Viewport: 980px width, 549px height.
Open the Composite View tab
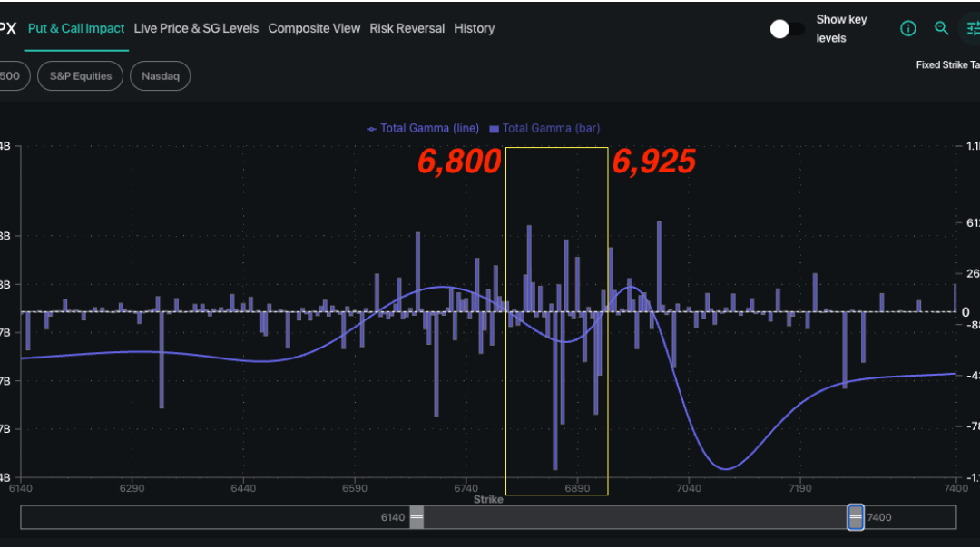pyautogui.click(x=314, y=28)
